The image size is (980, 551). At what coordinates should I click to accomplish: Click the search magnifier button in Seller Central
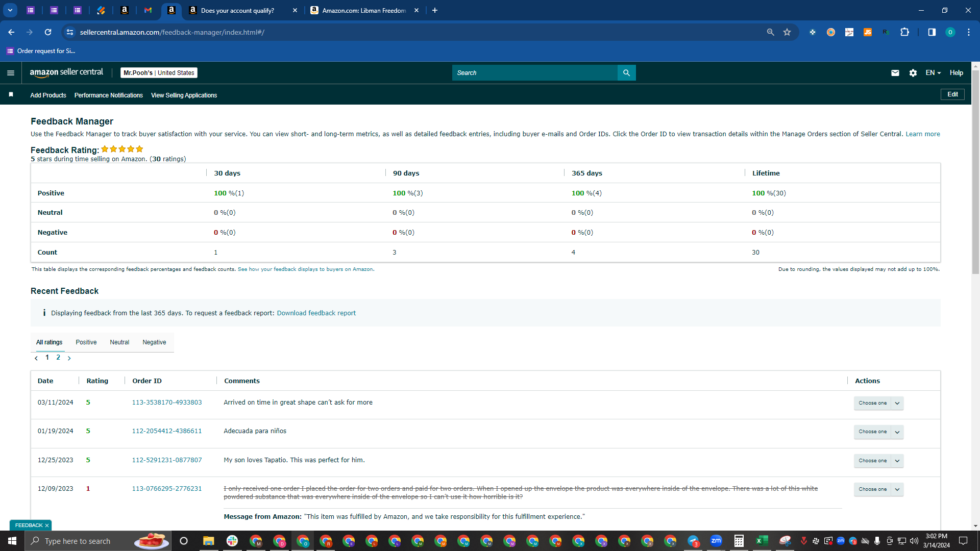tap(626, 73)
